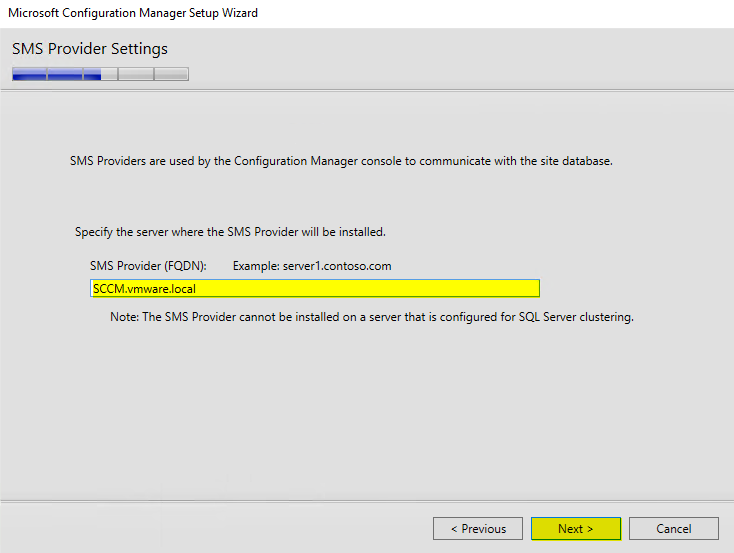The image size is (734, 553).
Task: Click the fourth progress bar segment
Action: click(135, 73)
